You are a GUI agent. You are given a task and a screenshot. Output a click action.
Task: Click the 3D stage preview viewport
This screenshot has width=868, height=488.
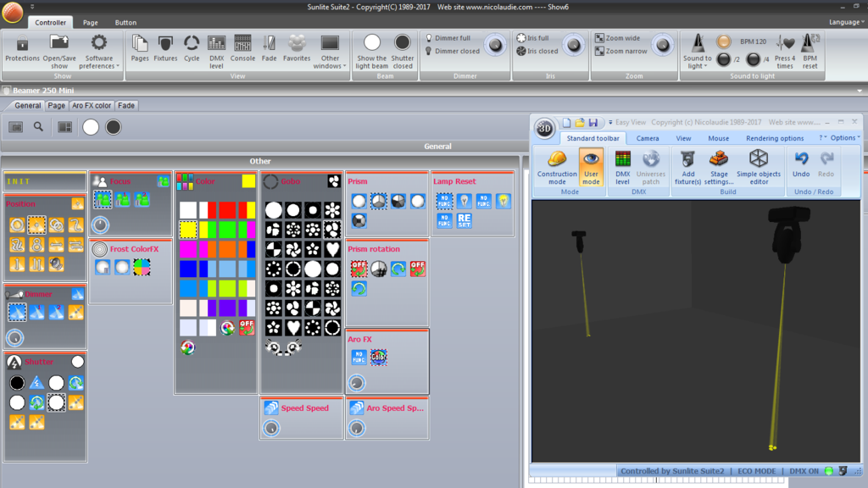click(696, 331)
